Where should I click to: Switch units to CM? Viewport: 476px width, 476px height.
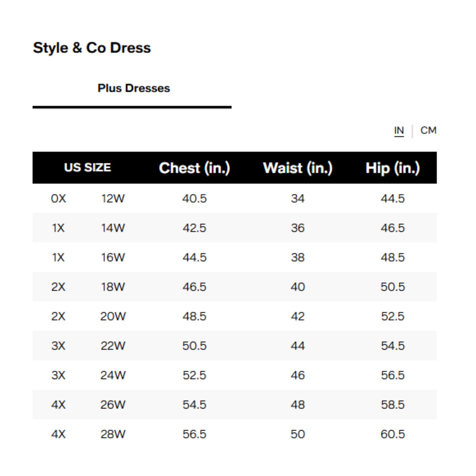428,130
